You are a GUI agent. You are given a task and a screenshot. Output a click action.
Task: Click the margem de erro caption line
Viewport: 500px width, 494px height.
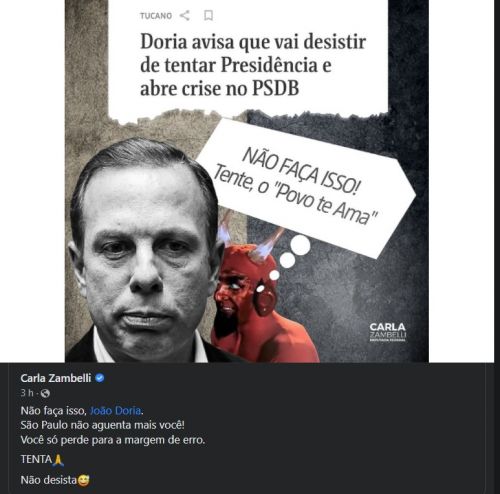[x=113, y=440]
